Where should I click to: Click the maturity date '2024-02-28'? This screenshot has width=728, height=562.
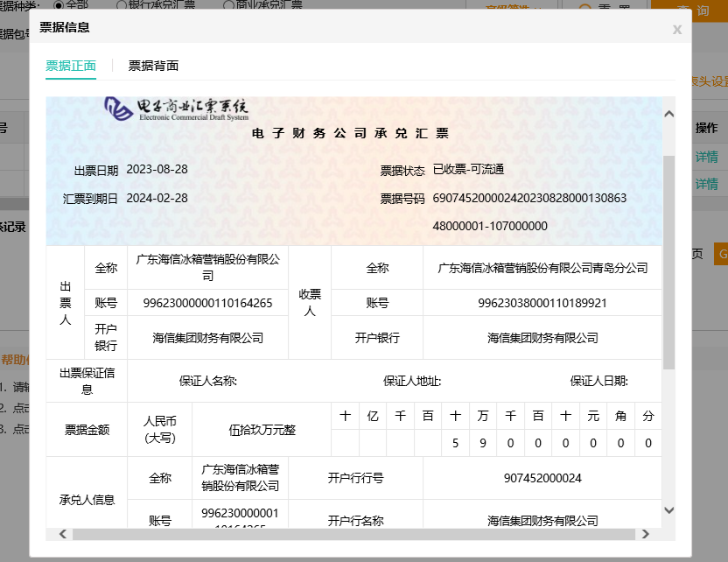[157, 199]
